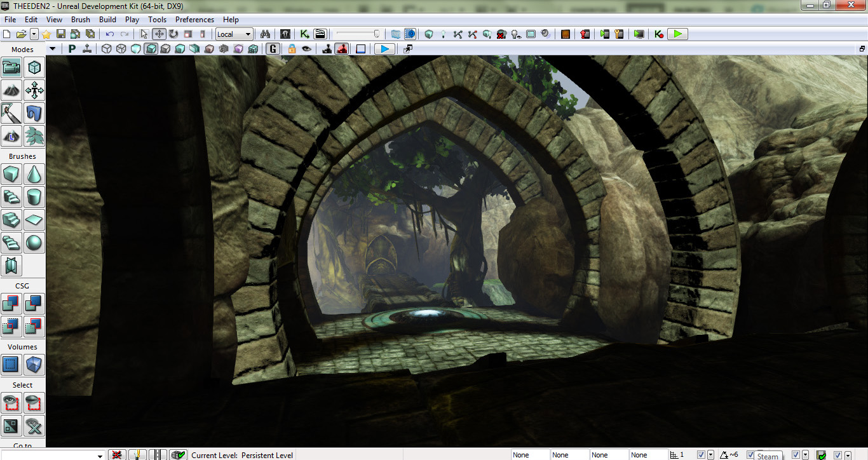Click the CSG Add icon
This screenshot has height=460, width=868.
click(x=11, y=304)
